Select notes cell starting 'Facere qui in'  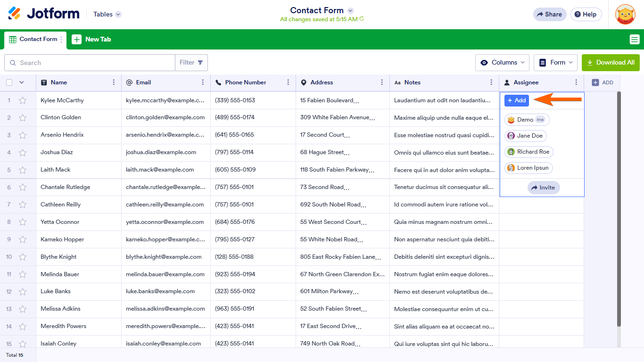(445, 170)
